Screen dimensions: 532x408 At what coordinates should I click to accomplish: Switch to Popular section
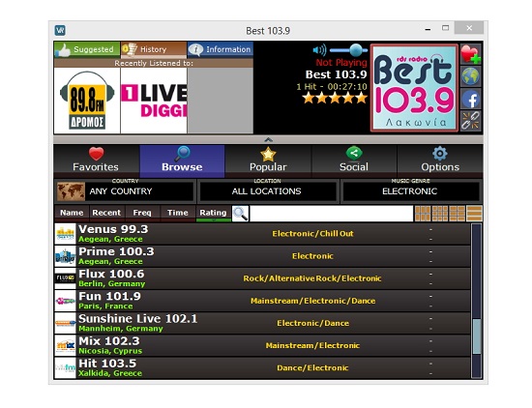point(268,160)
